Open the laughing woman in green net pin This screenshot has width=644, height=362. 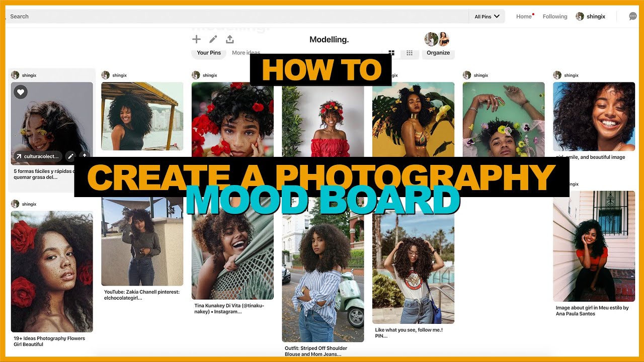(232, 248)
